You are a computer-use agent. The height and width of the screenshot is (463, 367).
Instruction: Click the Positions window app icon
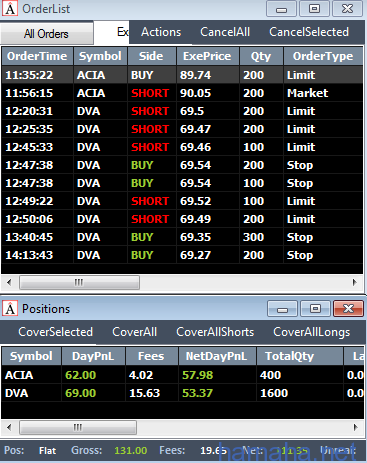pyautogui.click(x=10, y=309)
